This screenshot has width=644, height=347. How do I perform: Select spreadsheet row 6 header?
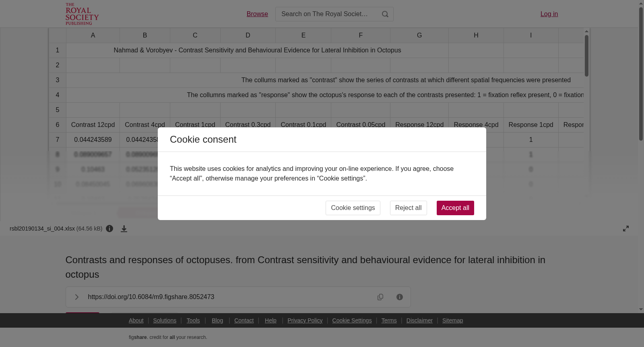click(x=58, y=125)
